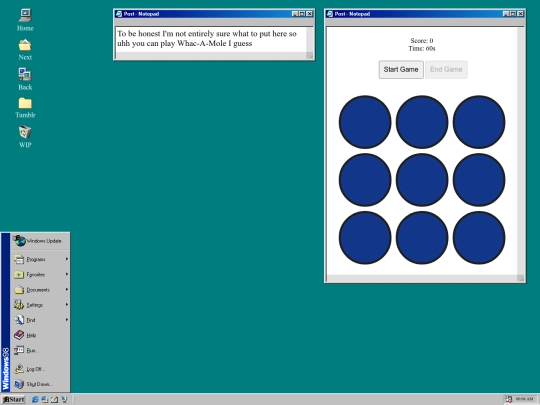Click the last quick launch icon on taskbar
This screenshot has width=540, height=405.
64,399
